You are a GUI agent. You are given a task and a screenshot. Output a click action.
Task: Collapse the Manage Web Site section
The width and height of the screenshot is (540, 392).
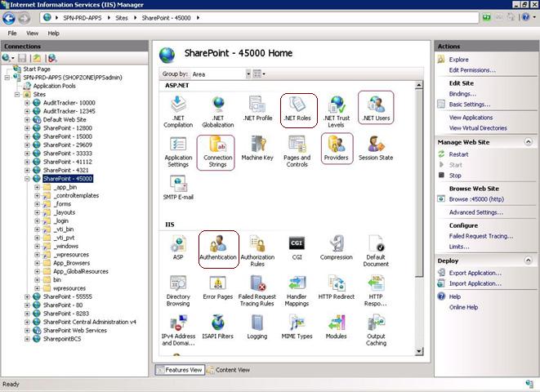528,142
